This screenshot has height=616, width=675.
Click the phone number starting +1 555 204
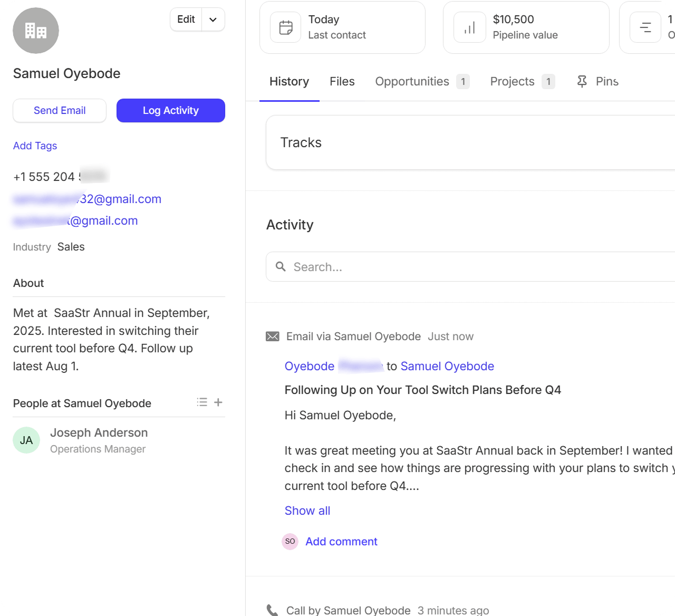(61, 177)
